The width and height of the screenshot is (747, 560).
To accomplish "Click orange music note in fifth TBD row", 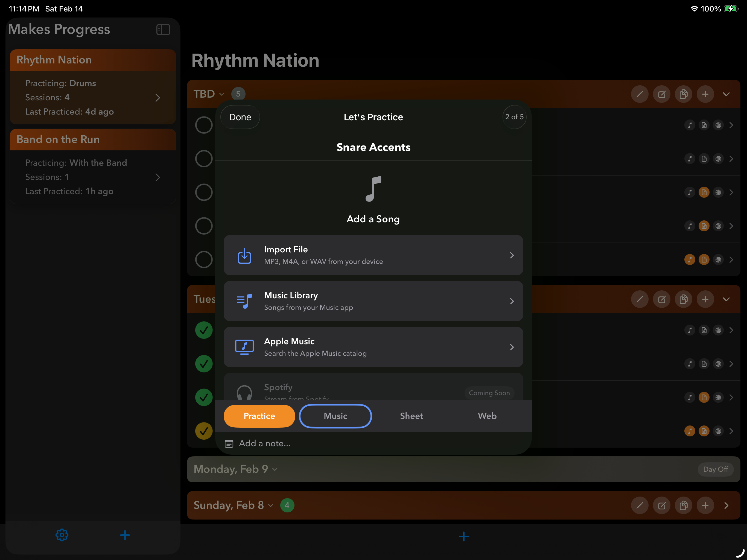I will tap(690, 260).
